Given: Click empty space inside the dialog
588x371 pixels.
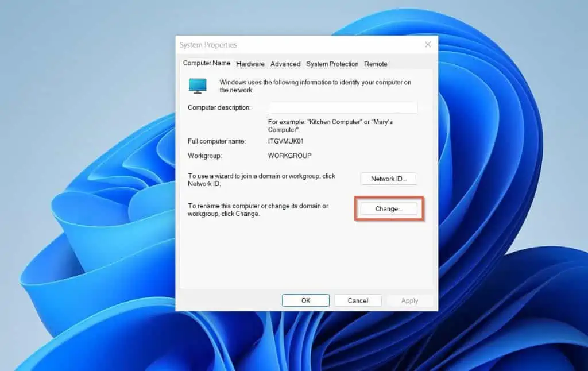Looking at the screenshot, I should (258, 258).
